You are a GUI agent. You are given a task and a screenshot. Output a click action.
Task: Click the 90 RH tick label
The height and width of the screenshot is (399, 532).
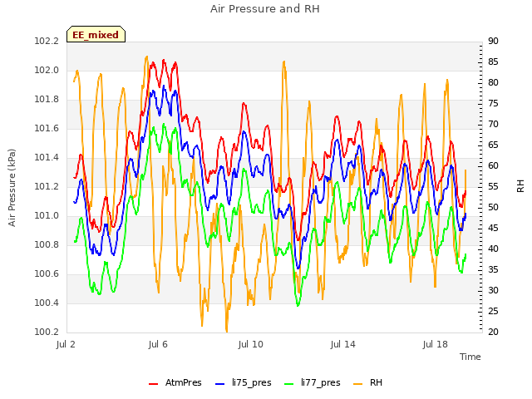click(x=493, y=42)
